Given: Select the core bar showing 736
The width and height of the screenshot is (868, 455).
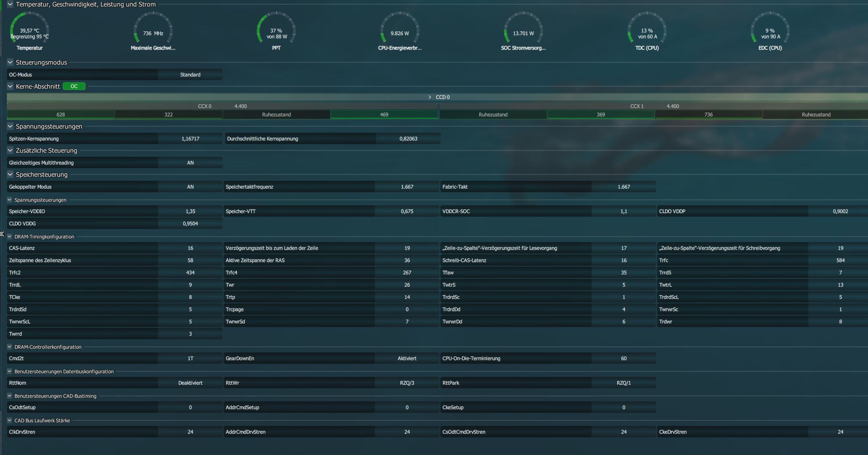Looking at the screenshot, I should [708, 114].
